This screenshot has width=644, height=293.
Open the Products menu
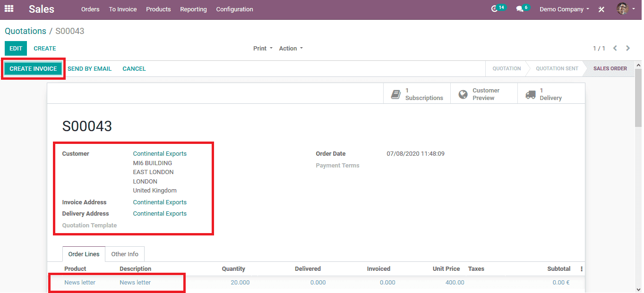point(158,9)
